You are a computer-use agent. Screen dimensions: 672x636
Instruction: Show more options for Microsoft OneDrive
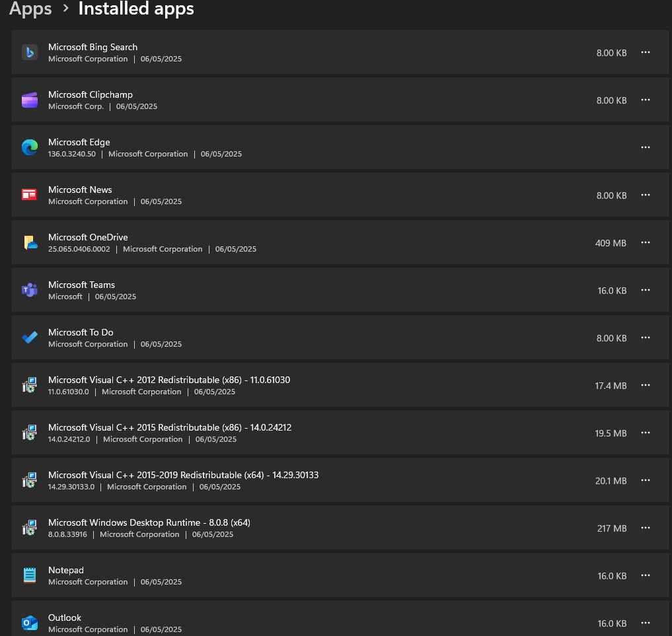tap(646, 242)
